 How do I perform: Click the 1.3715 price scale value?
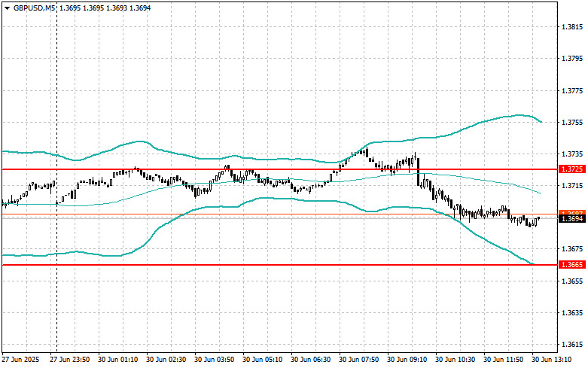click(573, 186)
